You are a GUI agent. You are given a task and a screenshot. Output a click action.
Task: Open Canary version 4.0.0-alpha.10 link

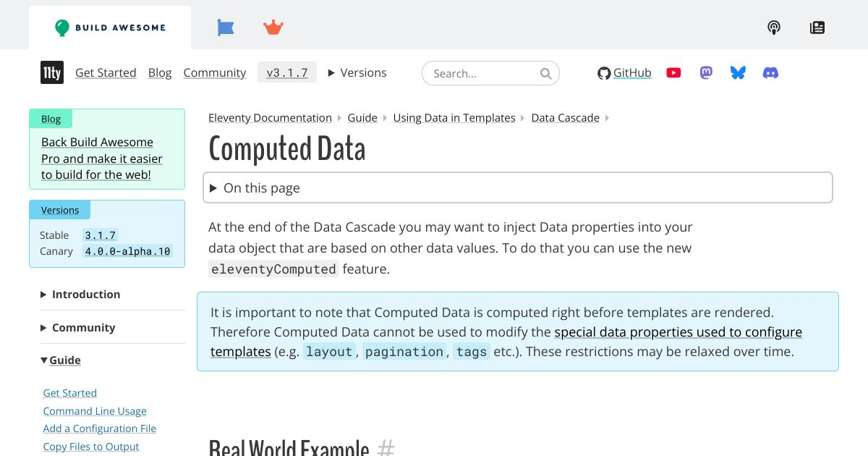pyautogui.click(x=127, y=251)
